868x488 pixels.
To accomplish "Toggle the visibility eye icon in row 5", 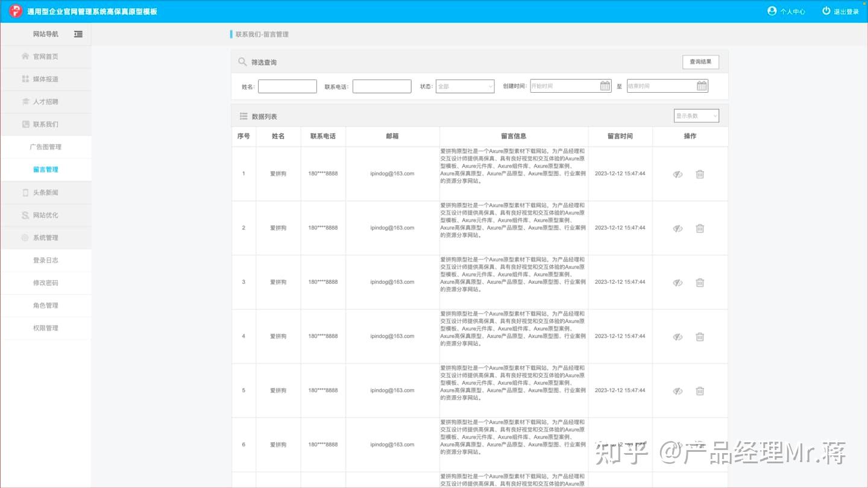I will [678, 391].
